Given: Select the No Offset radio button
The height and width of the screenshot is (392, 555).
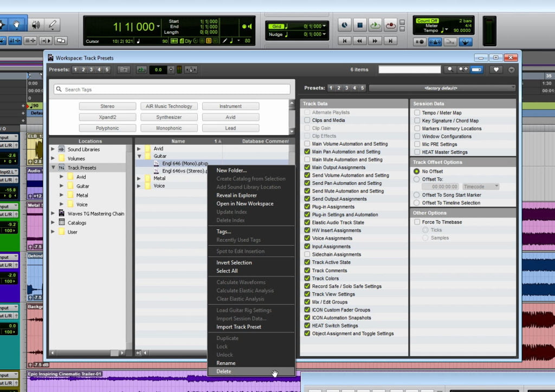Looking at the screenshot, I should tap(417, 171).
